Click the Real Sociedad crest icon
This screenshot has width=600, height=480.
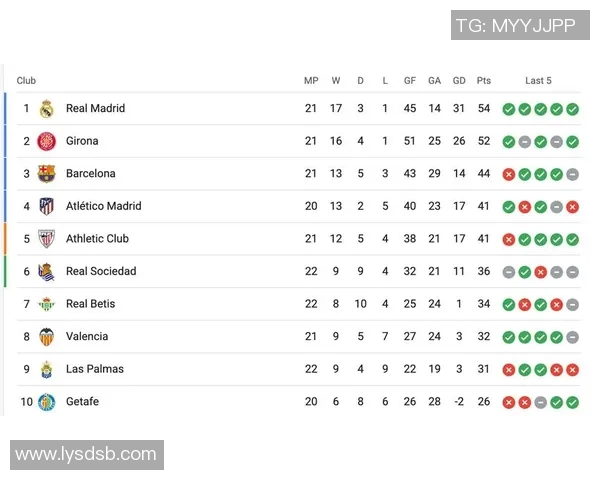point(46,271)
